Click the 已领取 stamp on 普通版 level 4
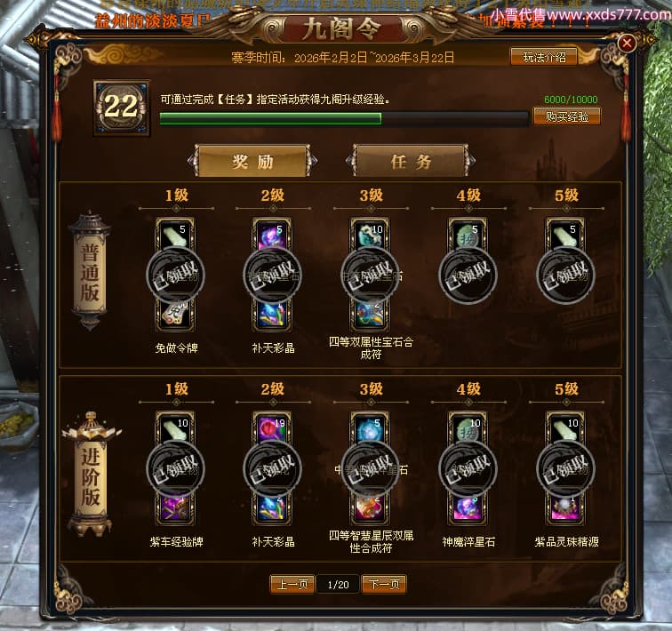Screen dimensions: 672x631 (468, 275)
